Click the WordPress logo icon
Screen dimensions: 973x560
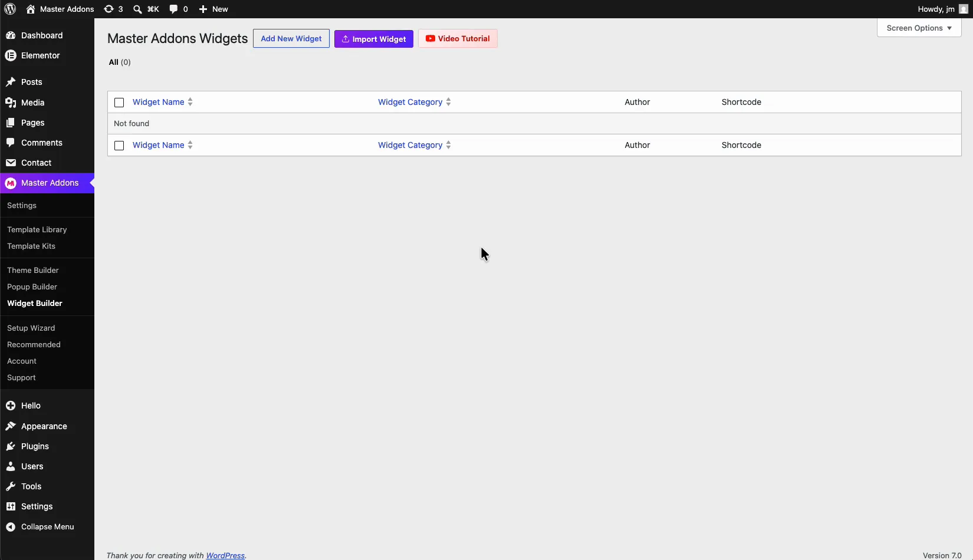click(x=10, y=9)
